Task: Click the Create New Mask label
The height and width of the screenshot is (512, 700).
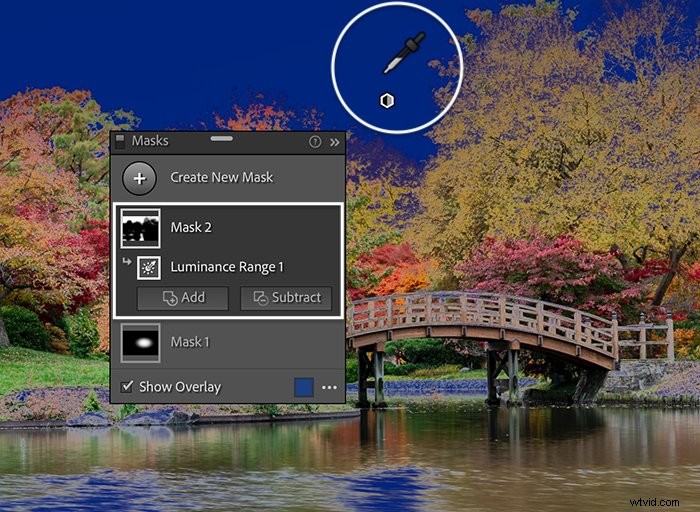Action: click(x=221, y=177)
